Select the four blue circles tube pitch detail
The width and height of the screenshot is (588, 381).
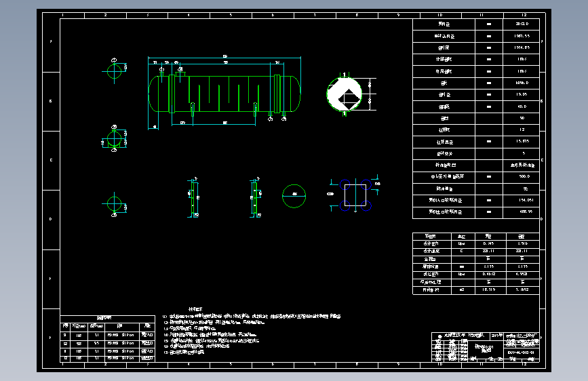[x=355, y=195]
